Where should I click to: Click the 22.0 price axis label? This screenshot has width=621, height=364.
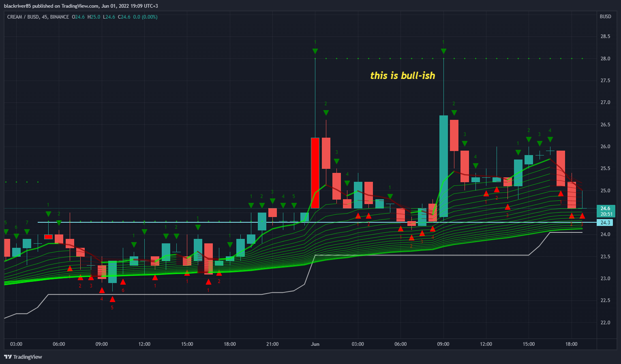click(605, 323)
